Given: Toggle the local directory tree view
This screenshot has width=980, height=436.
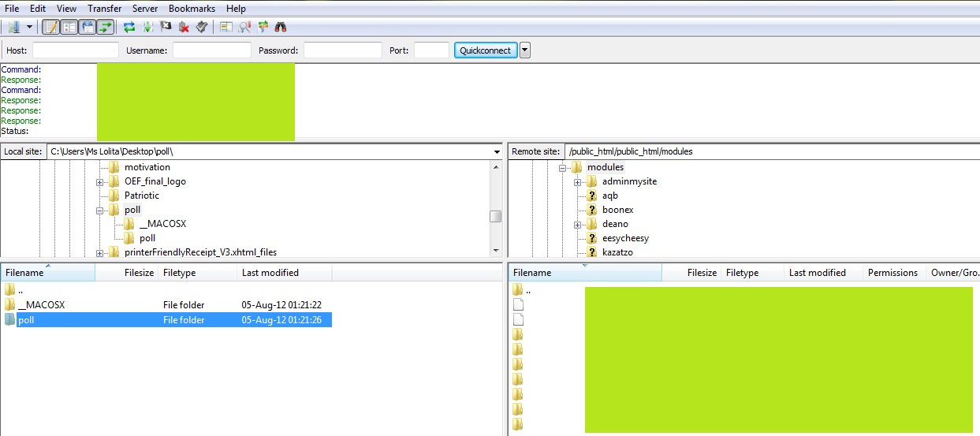Looking at the screenshot, I should click(69, 27).
